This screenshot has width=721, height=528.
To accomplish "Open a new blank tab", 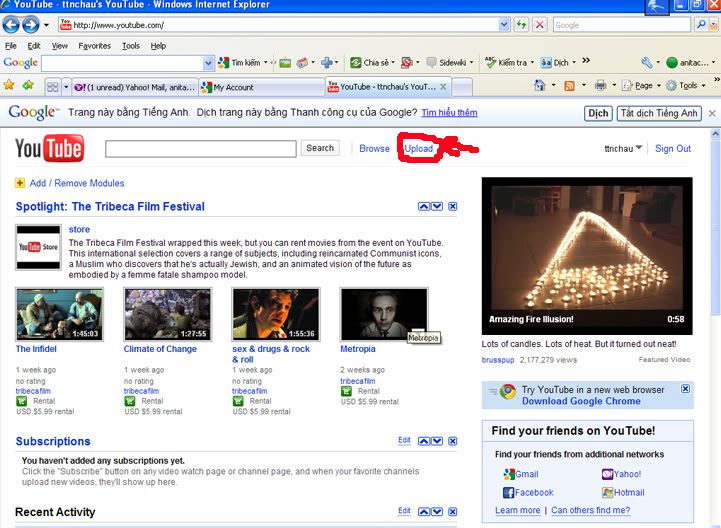I will coord(462,87).
